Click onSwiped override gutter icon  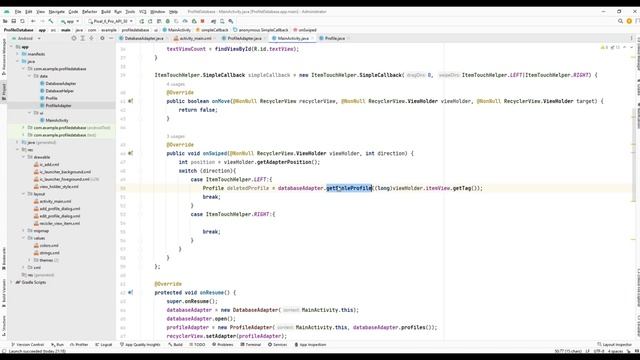tap(130, 153)
